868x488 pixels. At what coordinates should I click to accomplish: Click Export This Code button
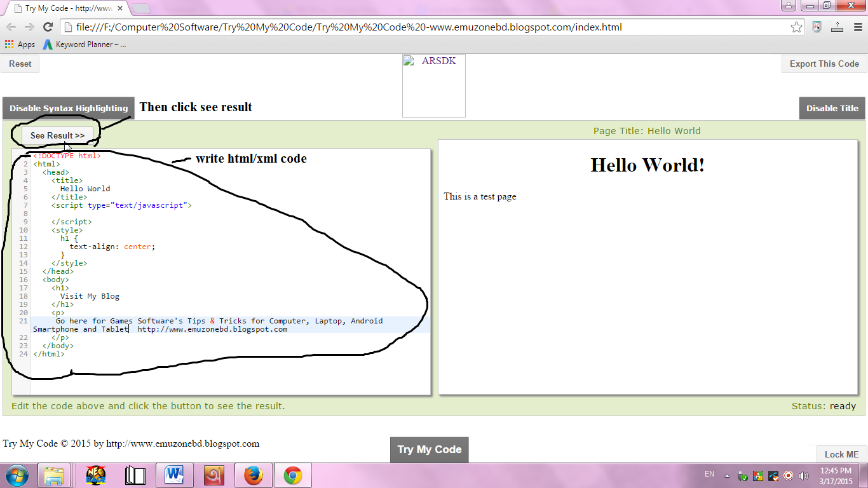coord(824,64)
